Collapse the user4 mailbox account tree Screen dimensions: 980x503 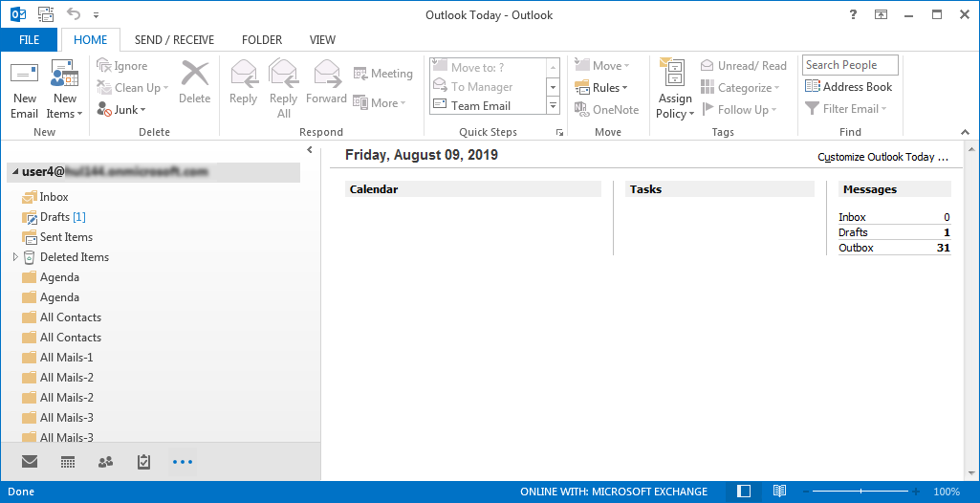tap(15, 172)
